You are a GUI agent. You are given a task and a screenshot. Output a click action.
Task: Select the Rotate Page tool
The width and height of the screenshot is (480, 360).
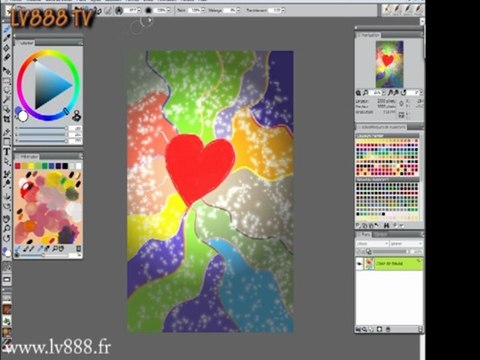7,238
